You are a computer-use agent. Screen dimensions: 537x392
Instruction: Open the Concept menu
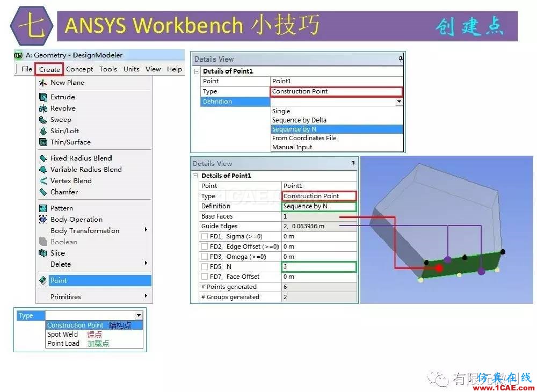(x=79, y=69)
